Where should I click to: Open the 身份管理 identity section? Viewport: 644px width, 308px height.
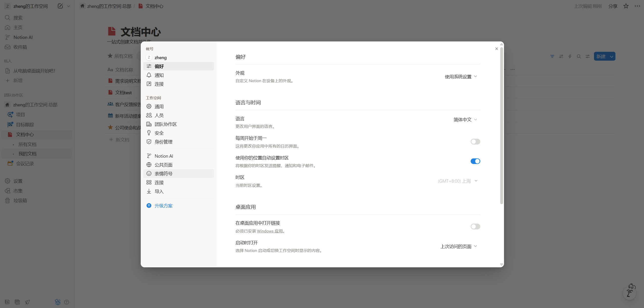tap(163, 142)
